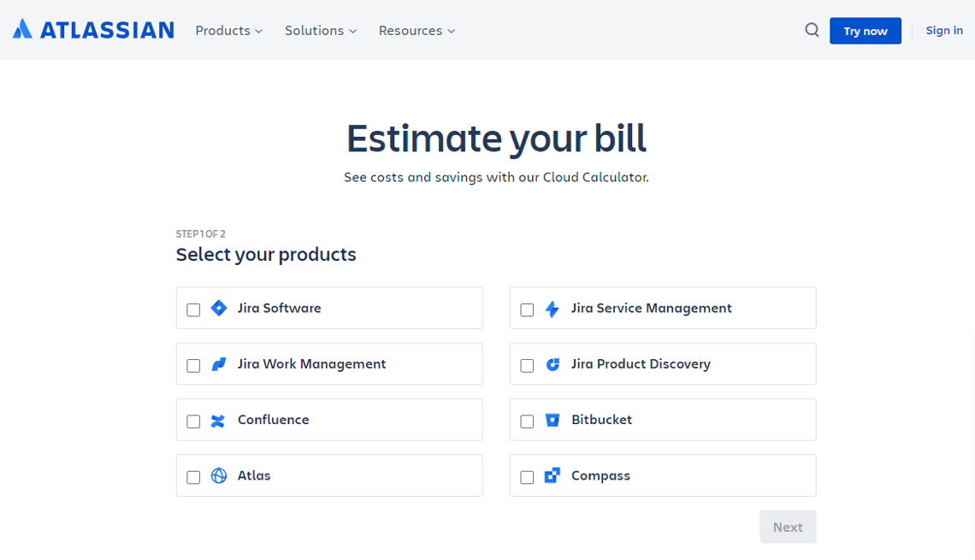Click the Jira Software diamond icon
Viewport: 975px width, 560px height.
click(219, 309)
